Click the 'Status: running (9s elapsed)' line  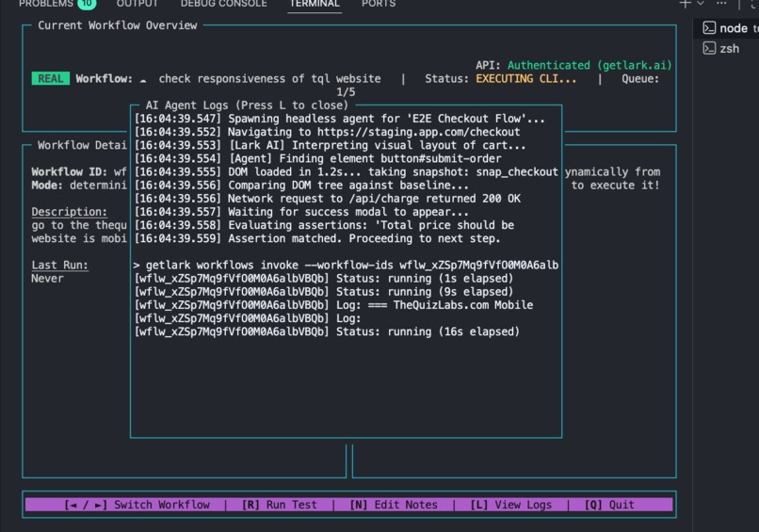point(324,291)
